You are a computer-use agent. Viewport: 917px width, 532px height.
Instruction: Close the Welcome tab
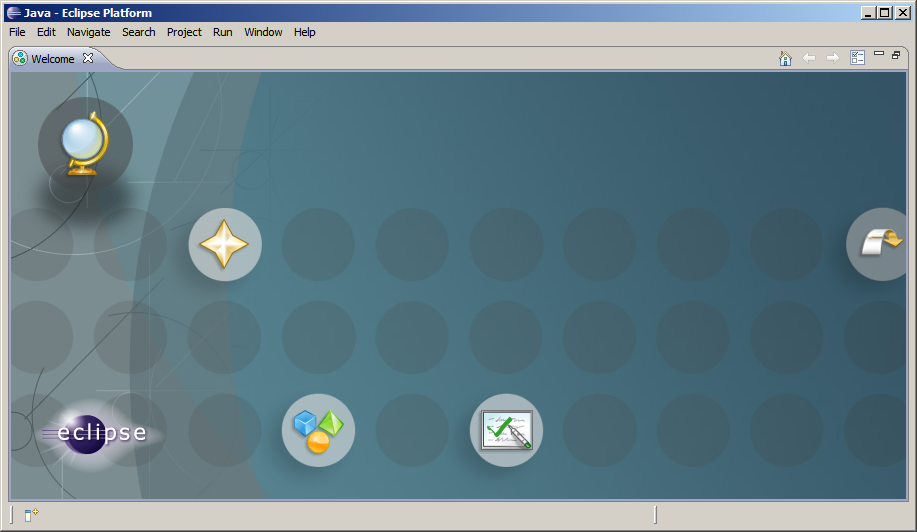[x=88, y=58]
